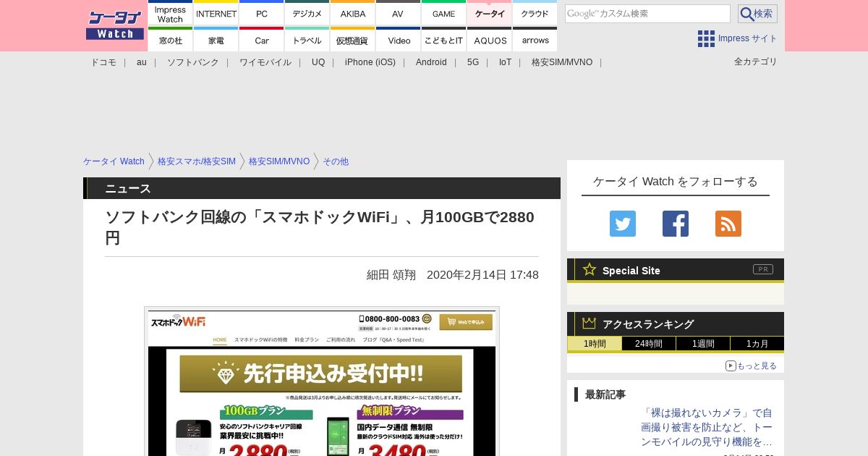Open the Impress sites grid icon
Screen dimensions: 868x456
tap(706, 38)
